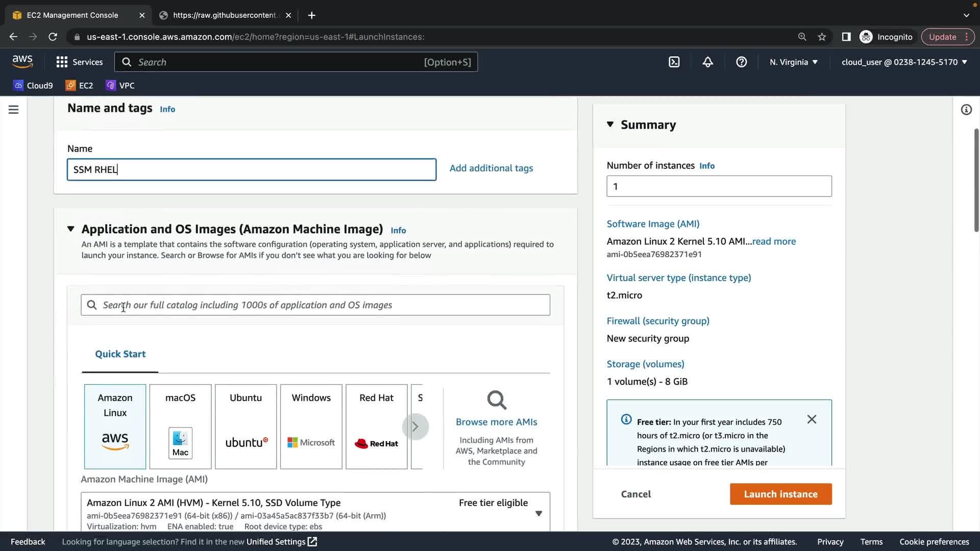Click the page vertical scrollbar
The height and width of the screenshot is (551, 980).
pos(976,179)
